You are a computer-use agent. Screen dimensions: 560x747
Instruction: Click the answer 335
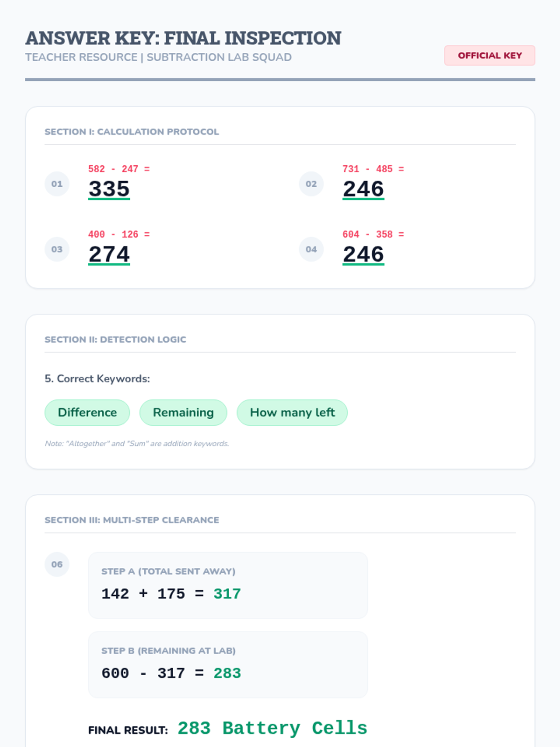(x=109, y=189)
